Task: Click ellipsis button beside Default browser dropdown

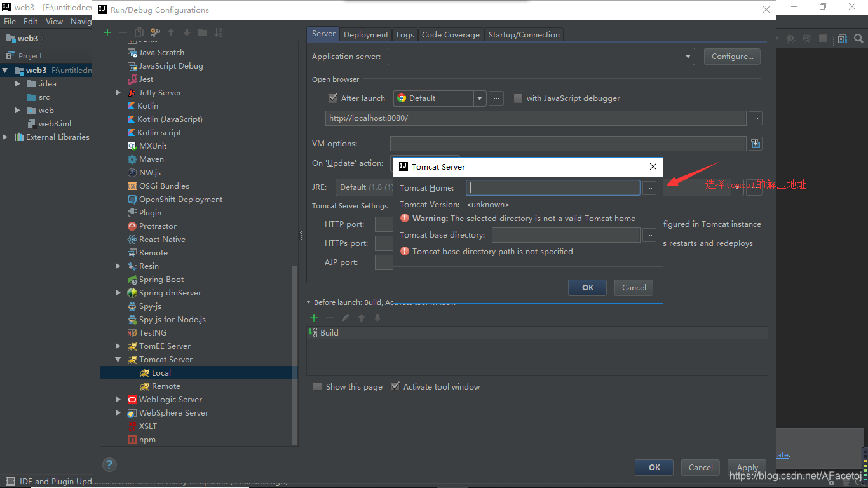Action: 497,98
